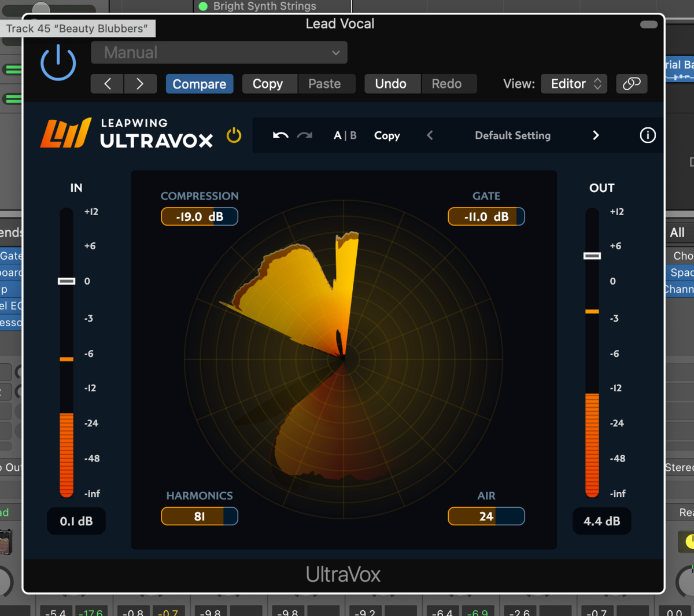Viewport: 694px width, 616px height.
Task: Click the Undo button in plugin header
Action: pos(390,84)
